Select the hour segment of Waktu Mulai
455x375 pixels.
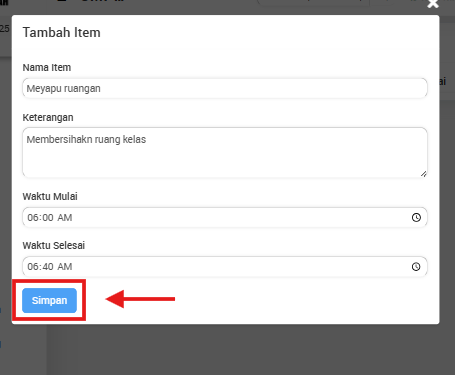32,218
